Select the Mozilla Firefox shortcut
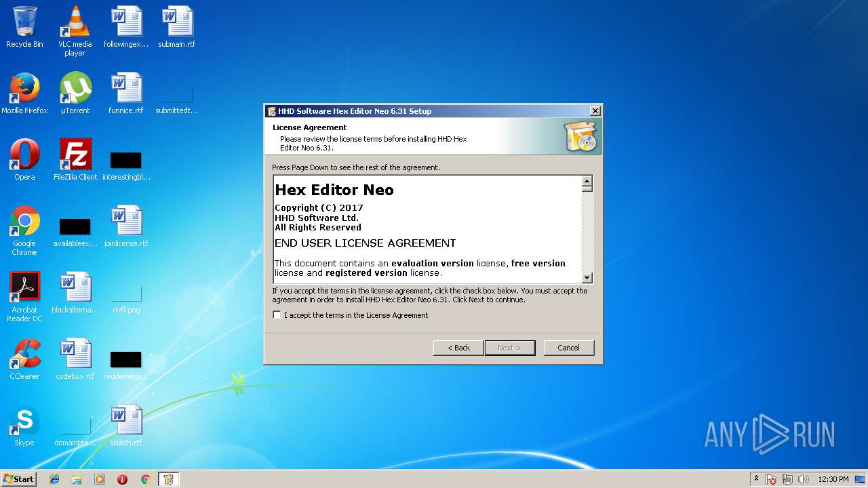Screen dimensions: 868x488 click(x=24, y=94)
